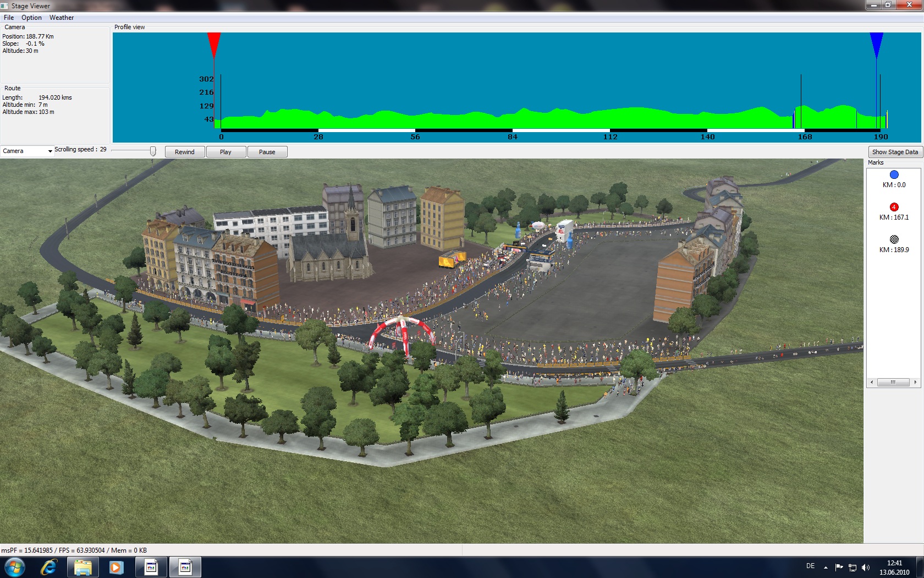Open Windows Explorer folder icon in the taskbar
Screen dimensions: 924x578
82,567
